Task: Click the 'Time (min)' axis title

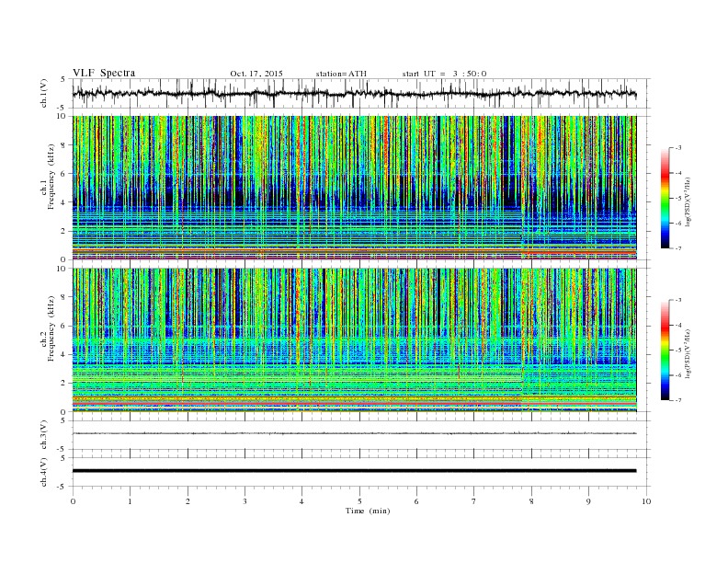Action: (368, 511)
